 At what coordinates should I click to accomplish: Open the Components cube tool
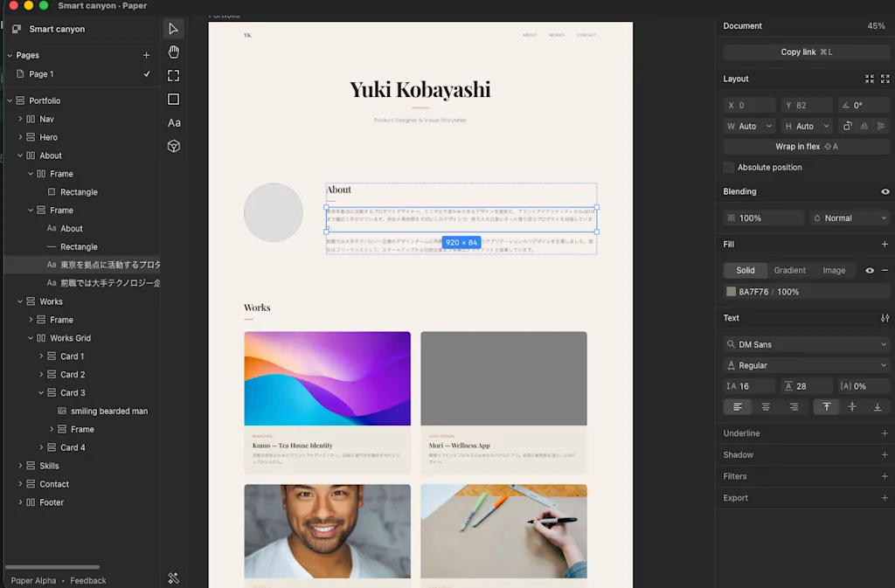pyautogui.click(x=174, y=146)
